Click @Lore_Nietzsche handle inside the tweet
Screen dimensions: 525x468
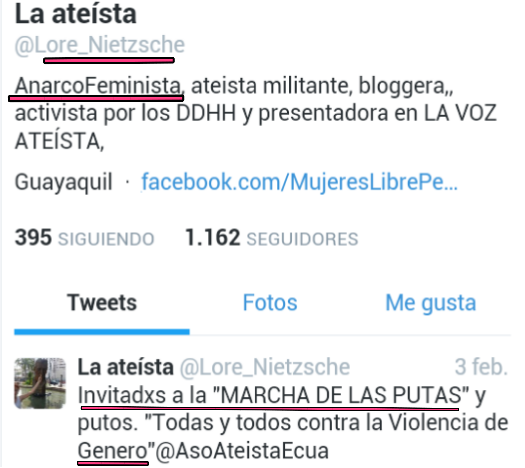[265, 368]
